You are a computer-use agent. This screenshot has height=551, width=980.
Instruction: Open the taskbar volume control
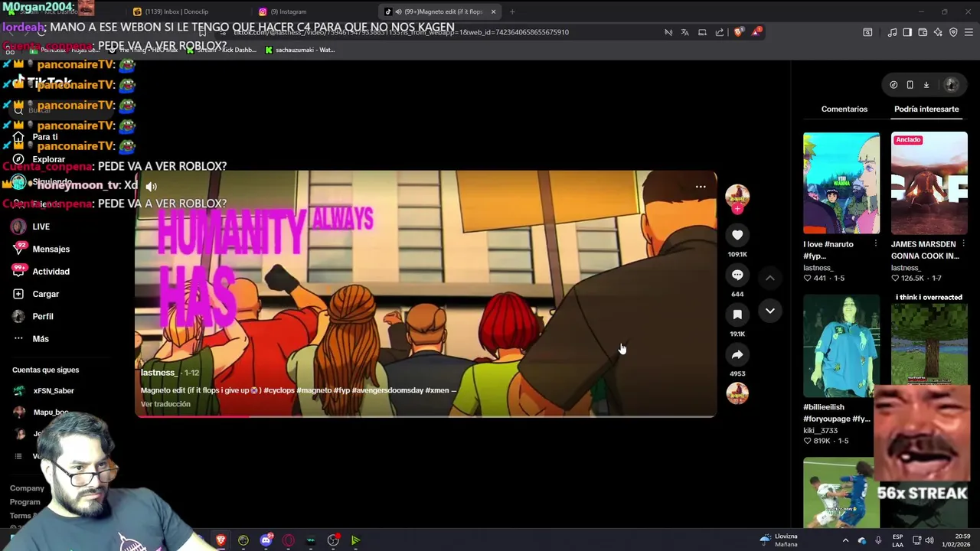tap(929, 540)
